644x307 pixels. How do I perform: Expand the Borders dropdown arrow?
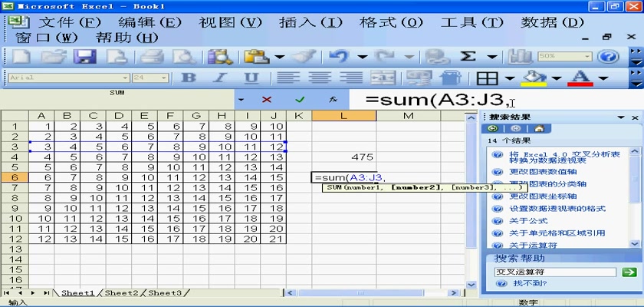coord(509,78)
